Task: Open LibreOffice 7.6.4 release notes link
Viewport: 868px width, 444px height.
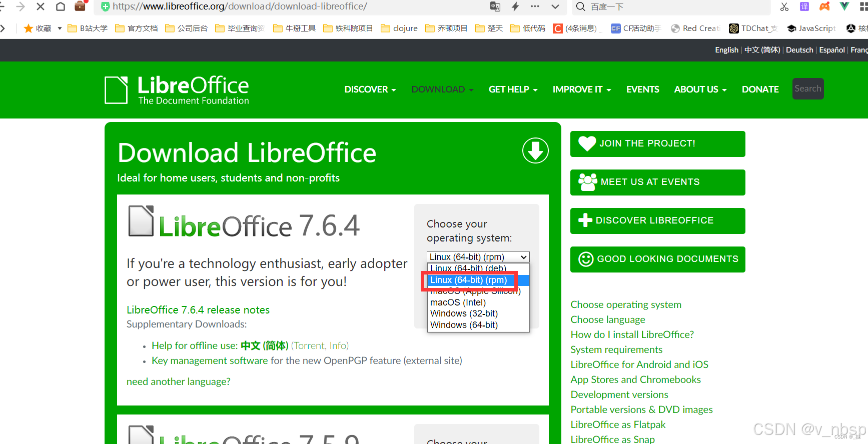Action: (198, 310)
